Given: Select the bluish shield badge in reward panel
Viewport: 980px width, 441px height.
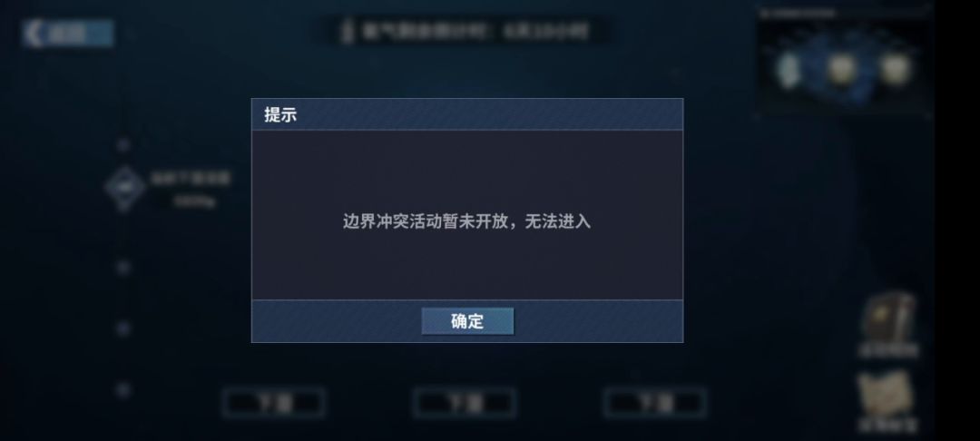Looking at the screenshot, I should point(789,69).
